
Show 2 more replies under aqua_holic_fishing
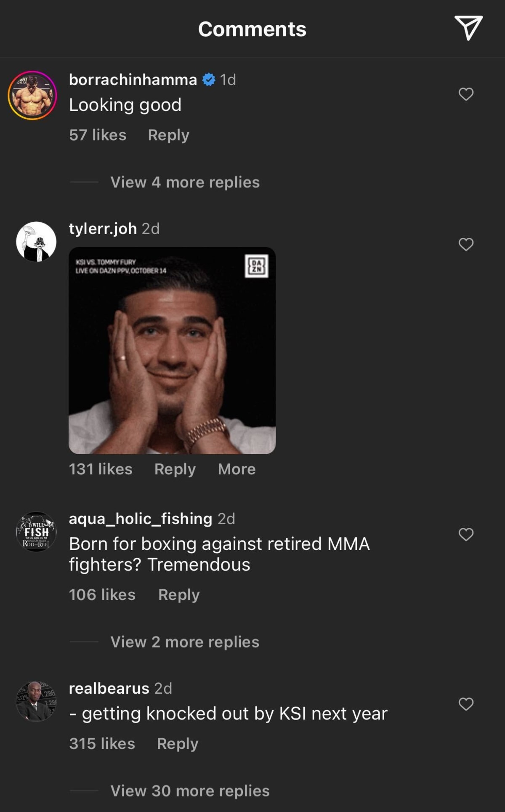184,642
